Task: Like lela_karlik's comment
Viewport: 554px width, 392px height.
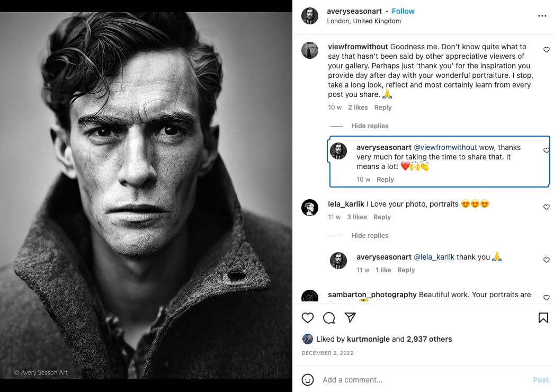Action: point(547,207)
